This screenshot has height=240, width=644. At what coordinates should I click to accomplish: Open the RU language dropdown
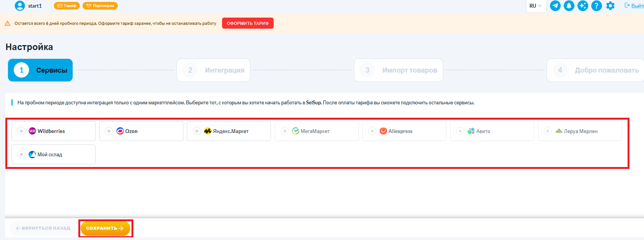536,6
